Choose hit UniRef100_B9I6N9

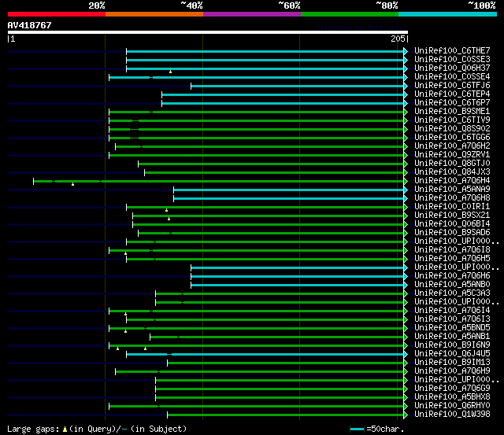[x=452, y=345]
